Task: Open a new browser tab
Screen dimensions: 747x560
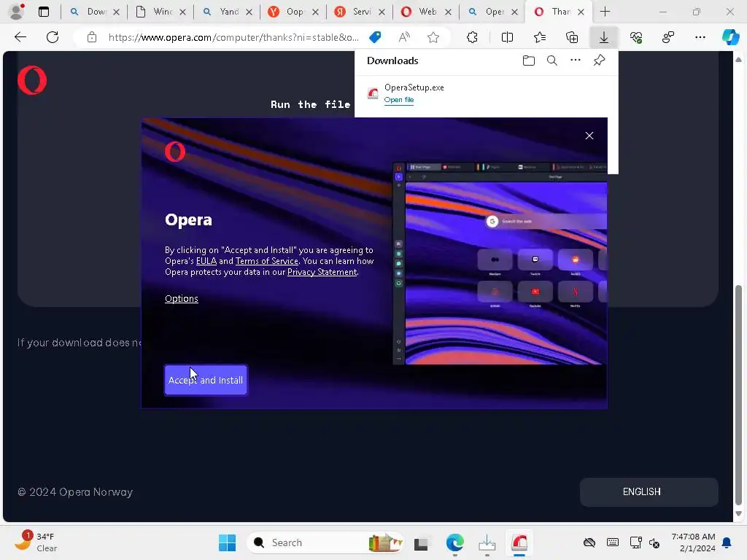Action: (x=605, y=12)
